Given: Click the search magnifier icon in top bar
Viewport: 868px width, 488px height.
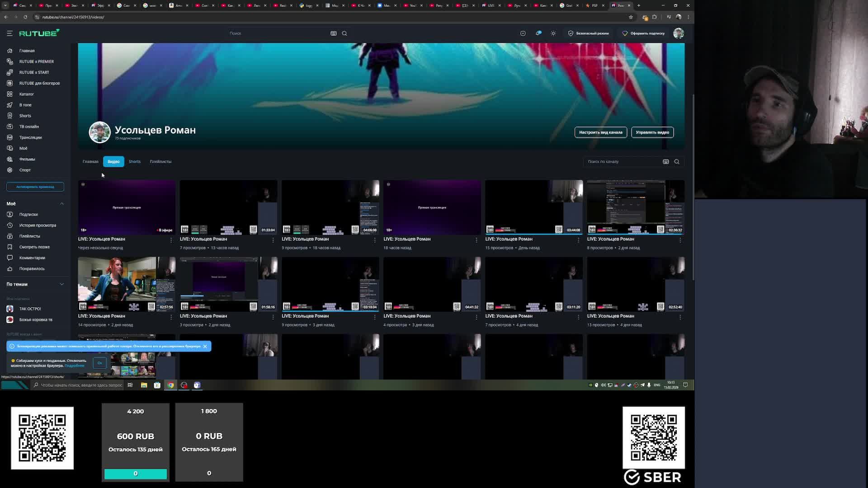Looking at the screenshot, I should 344,33.
